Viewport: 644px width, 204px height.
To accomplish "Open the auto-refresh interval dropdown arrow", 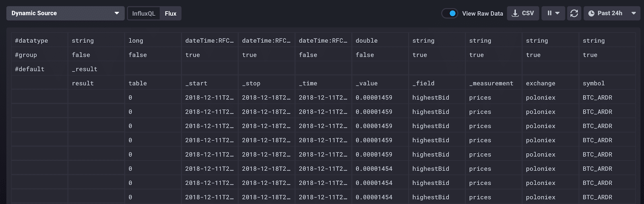I will pos(557,13).
